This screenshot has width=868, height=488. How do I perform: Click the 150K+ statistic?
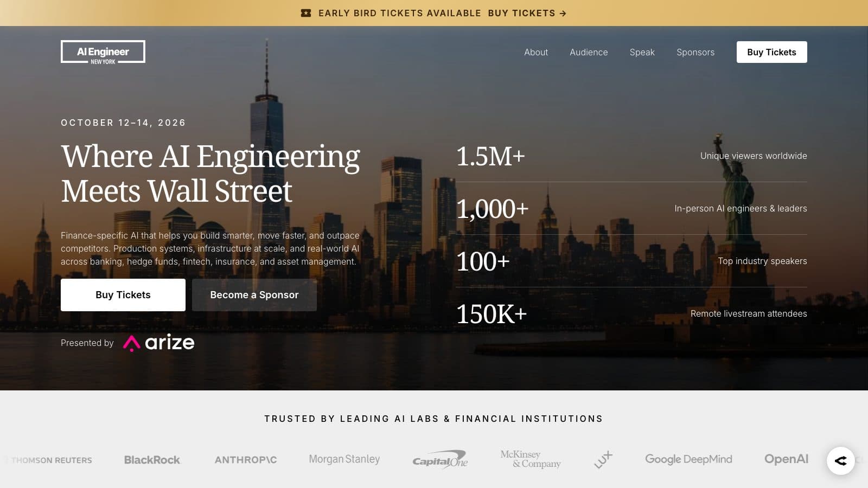coord(492,314)
